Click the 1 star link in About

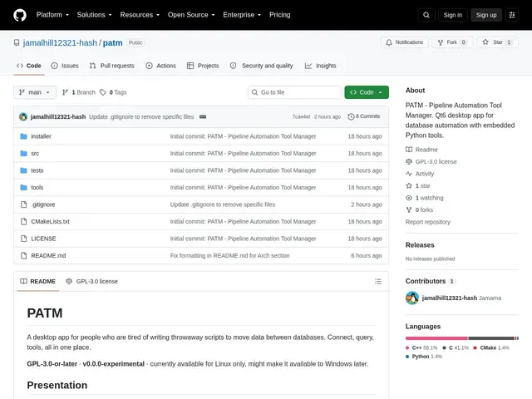click(x=423, y=186)
